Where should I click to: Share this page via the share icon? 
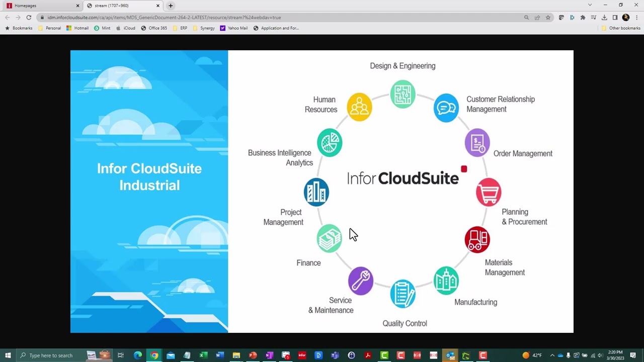[x=537, y=17]
